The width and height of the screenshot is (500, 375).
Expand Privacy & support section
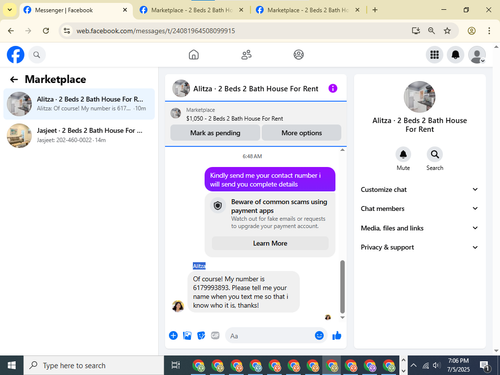tap(419, 247)
